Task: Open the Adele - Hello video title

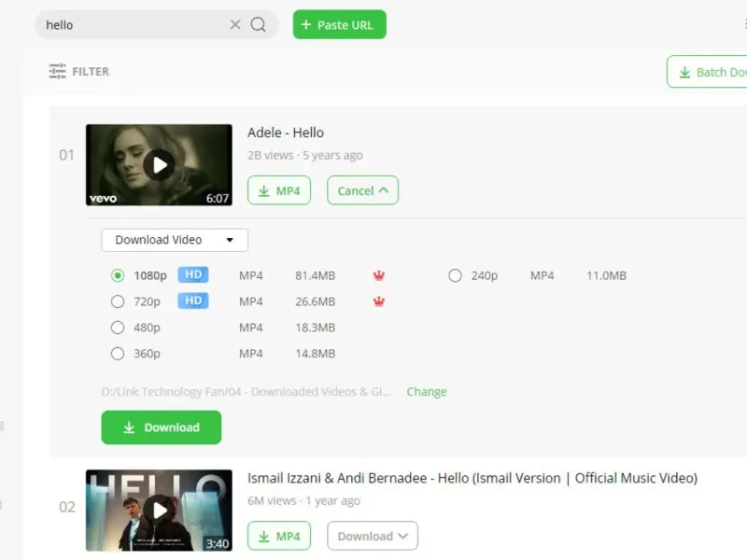Action: (286, 133)
